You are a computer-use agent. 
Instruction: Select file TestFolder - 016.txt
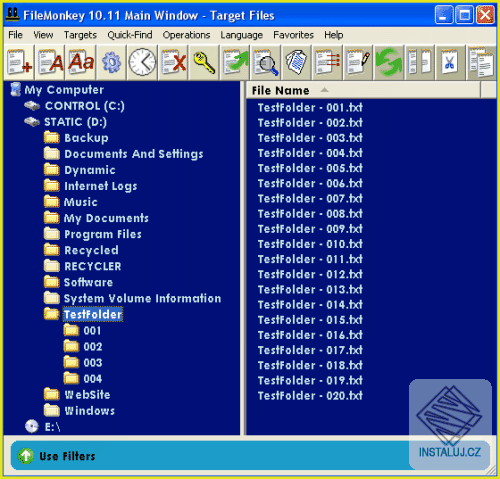pyautogui.click(x=310, y=335)
